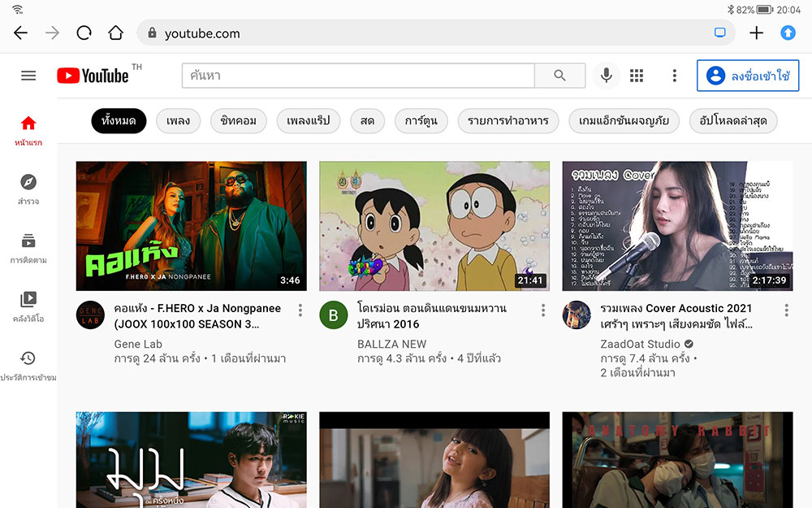
Task: Play the รวมเพลง Cover Acoustic thumbnail
Action: click(677, 226)
